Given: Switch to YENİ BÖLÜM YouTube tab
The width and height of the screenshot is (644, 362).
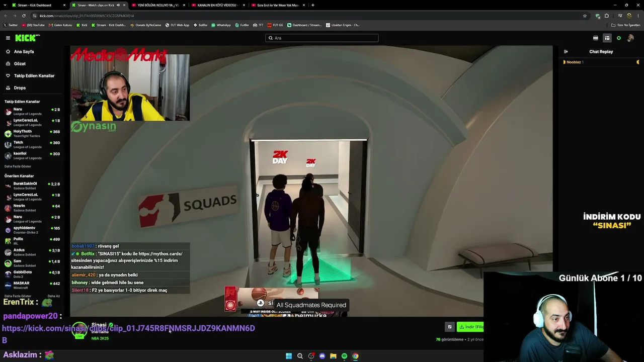Looking at the screenshot, I should [157, 5].
